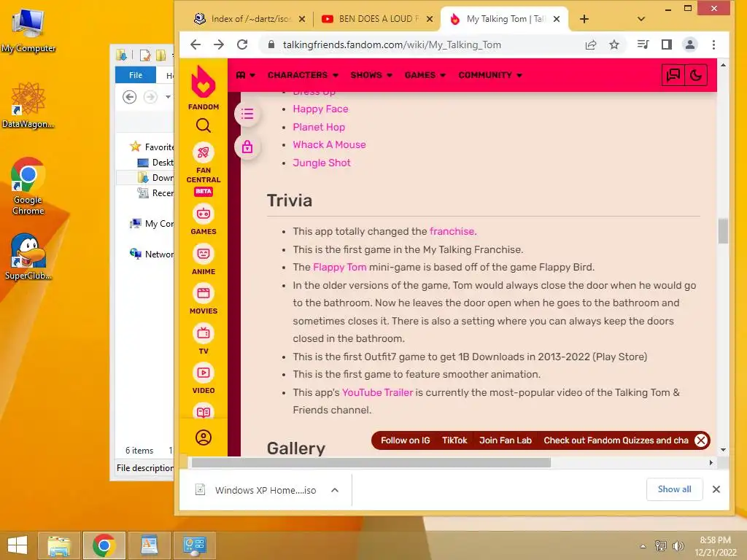Click the scroll down arrow of page
747x560 pixels.
(723, 449)
